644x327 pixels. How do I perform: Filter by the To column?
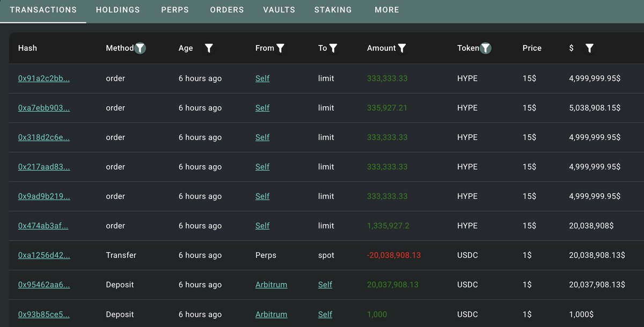coord(333,48)
